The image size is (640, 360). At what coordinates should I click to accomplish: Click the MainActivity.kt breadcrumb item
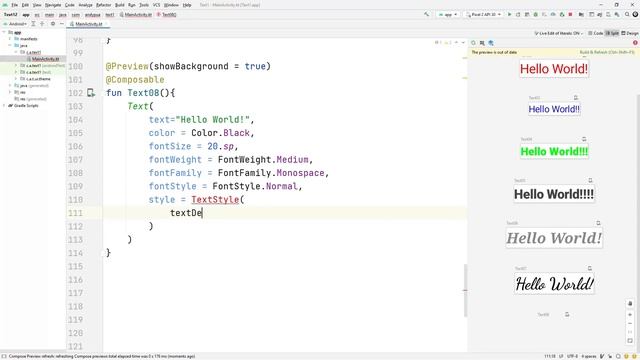(136, 15)
